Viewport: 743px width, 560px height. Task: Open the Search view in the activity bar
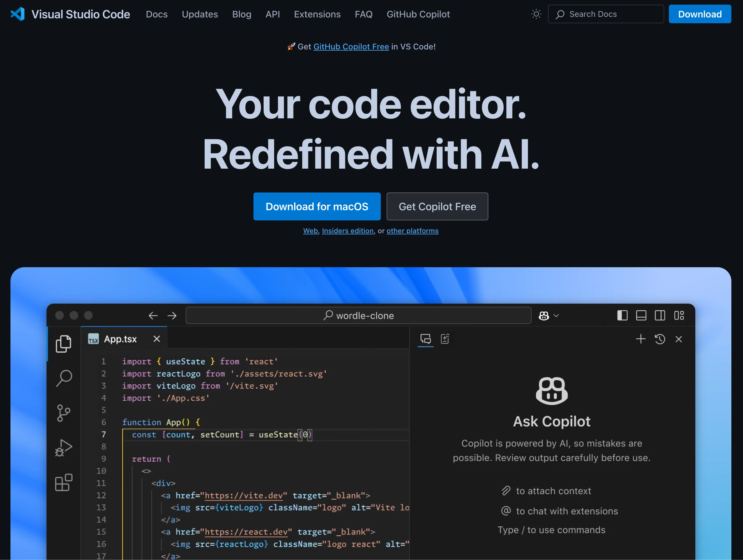coord(64,378)
